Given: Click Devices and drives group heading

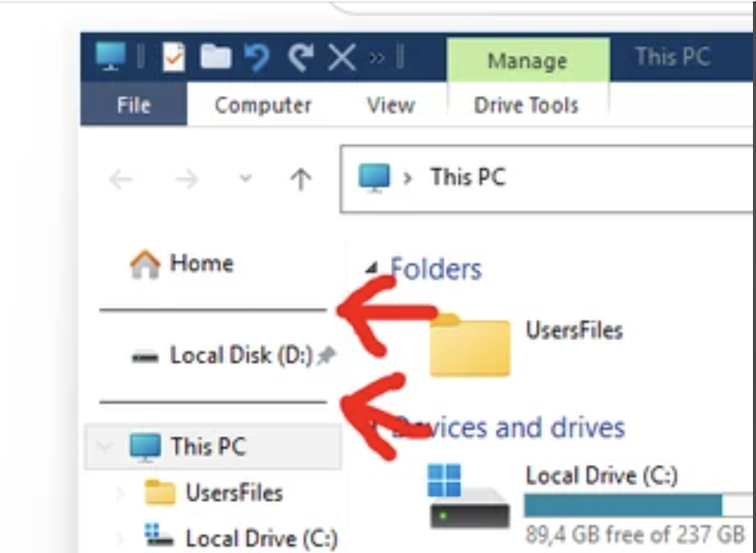Looking at the screenshot, I should (509, 428).
